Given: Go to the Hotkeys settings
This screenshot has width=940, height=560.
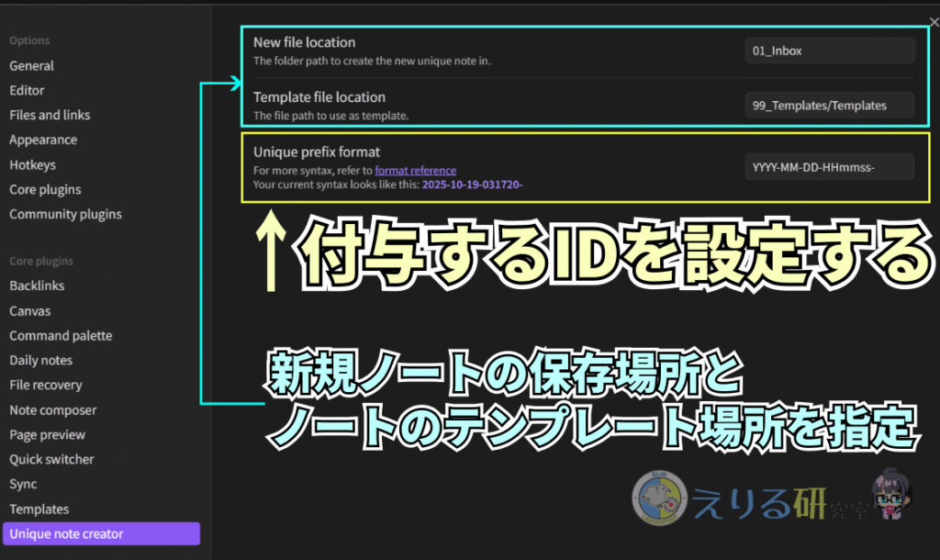Looking at the screenshot, I should [x=33, y=165].
